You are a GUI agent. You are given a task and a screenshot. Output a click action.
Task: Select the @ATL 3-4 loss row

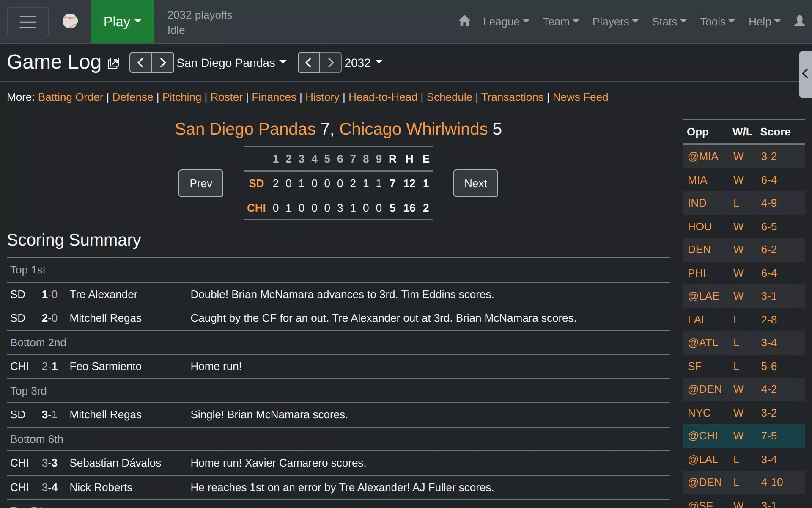tap(744, 343)
